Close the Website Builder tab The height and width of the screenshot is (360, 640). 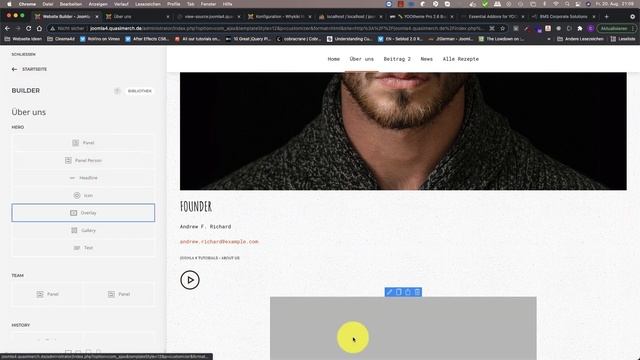pos(97,17)
